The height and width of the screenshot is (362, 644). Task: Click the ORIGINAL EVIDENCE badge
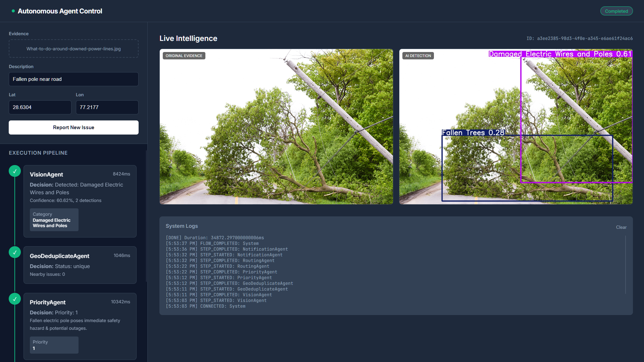coord(184,55)
